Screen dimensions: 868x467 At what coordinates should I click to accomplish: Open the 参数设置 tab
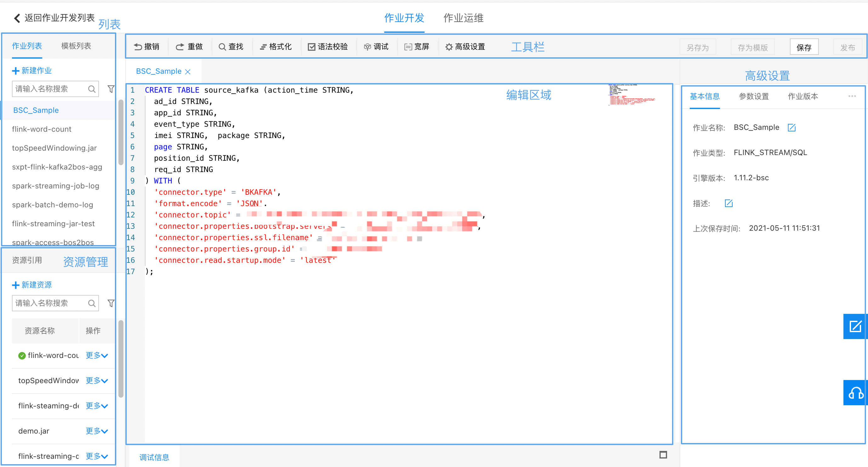point(754,96)
